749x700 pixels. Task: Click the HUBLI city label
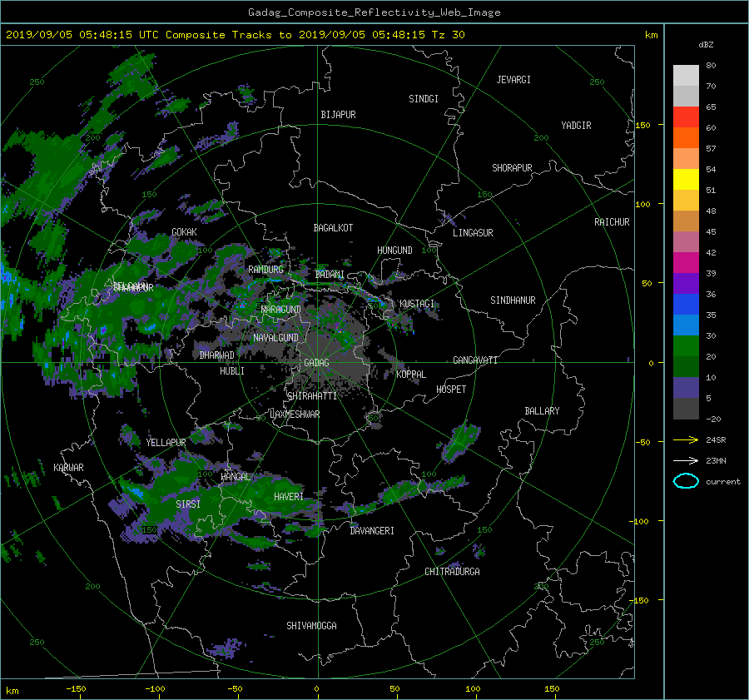(x=232, y=371)
